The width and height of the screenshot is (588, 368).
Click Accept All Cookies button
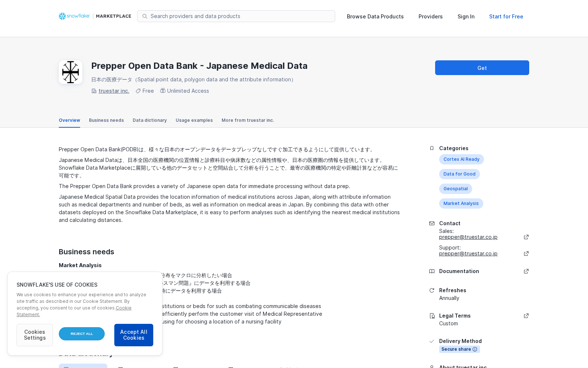click(x=134, y=335)
